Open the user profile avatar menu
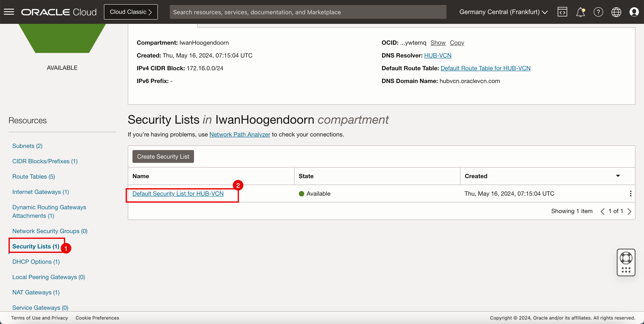Image resolution: width=644 pixels, height=324 pixels. coord(634,12)
